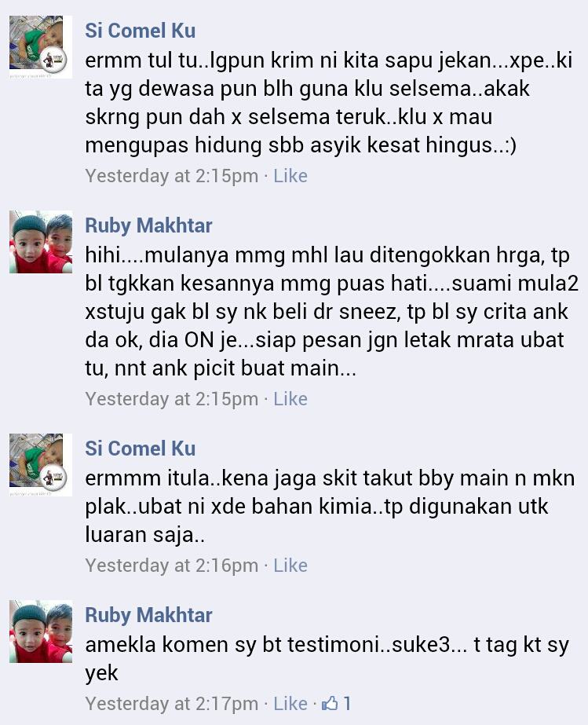Select the comment text starting "ermmm itula..kena jaga"

pyautogui.click(x=330, y=506)
